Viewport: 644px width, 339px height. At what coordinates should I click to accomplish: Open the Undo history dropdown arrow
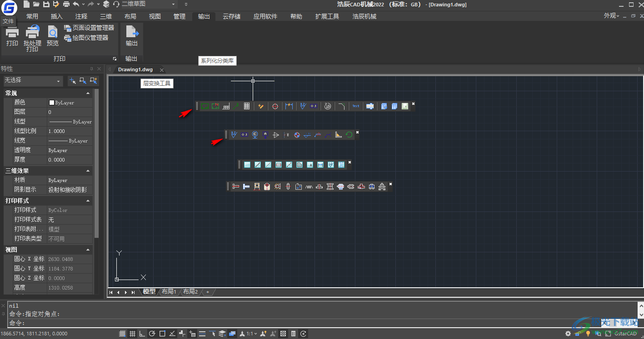(x=83, y=4)
